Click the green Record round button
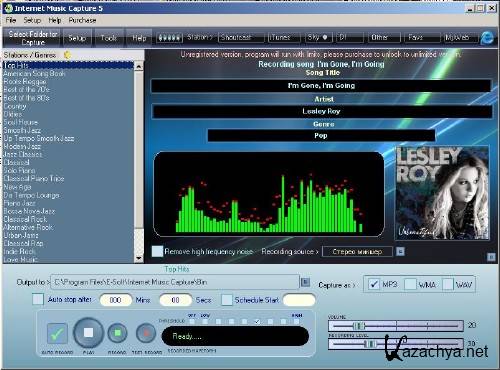The width and height of the screenshot is (500, 370). (x=117, y=333)
